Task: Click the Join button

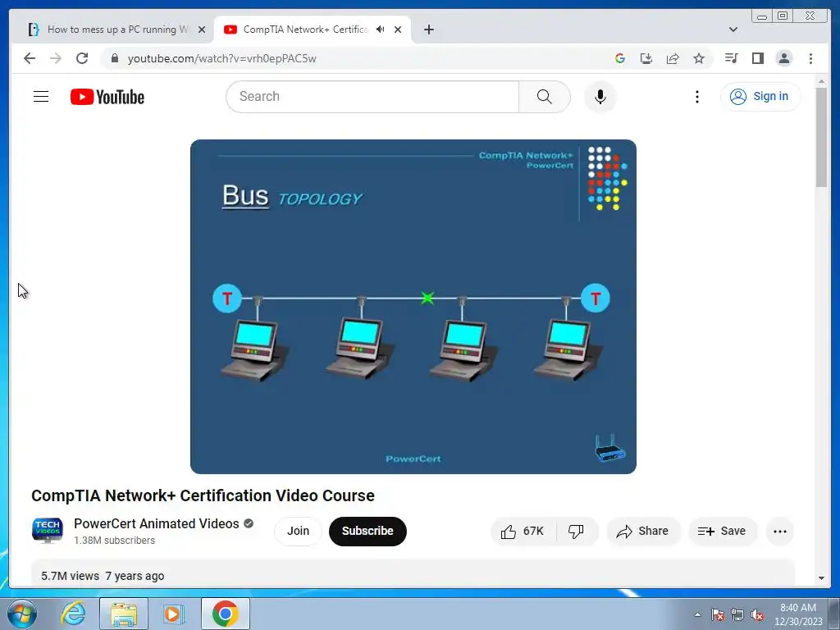Action: [x=298, y=531]
